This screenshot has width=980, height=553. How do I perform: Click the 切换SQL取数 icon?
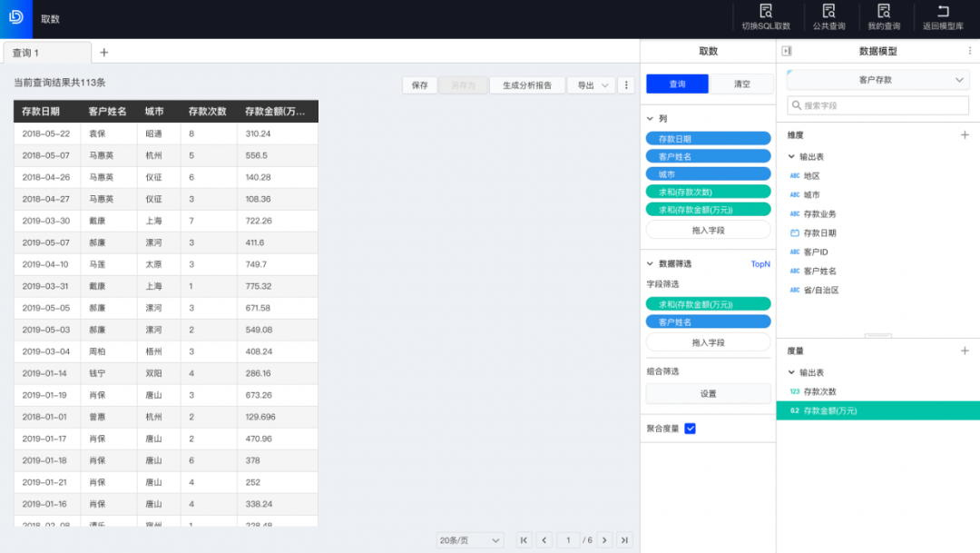[x=766, y=12]
